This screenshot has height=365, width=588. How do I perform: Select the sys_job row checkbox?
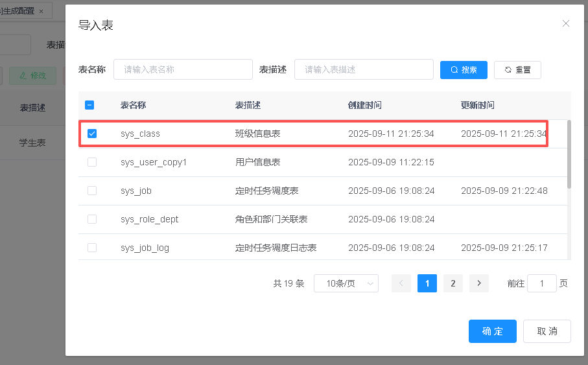tap(92, 191)
